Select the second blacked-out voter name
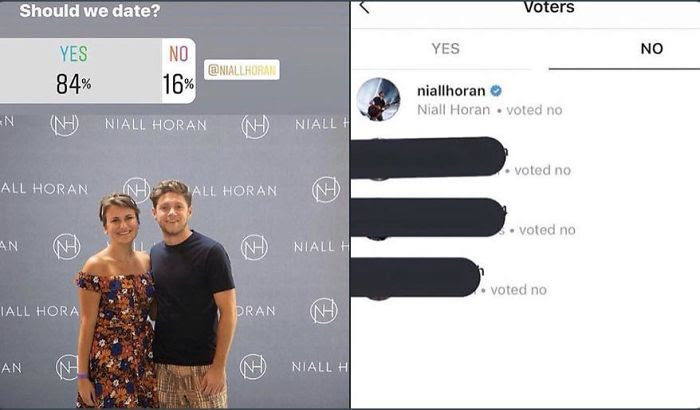The image size is (700, 410). [x=429, y=218]
